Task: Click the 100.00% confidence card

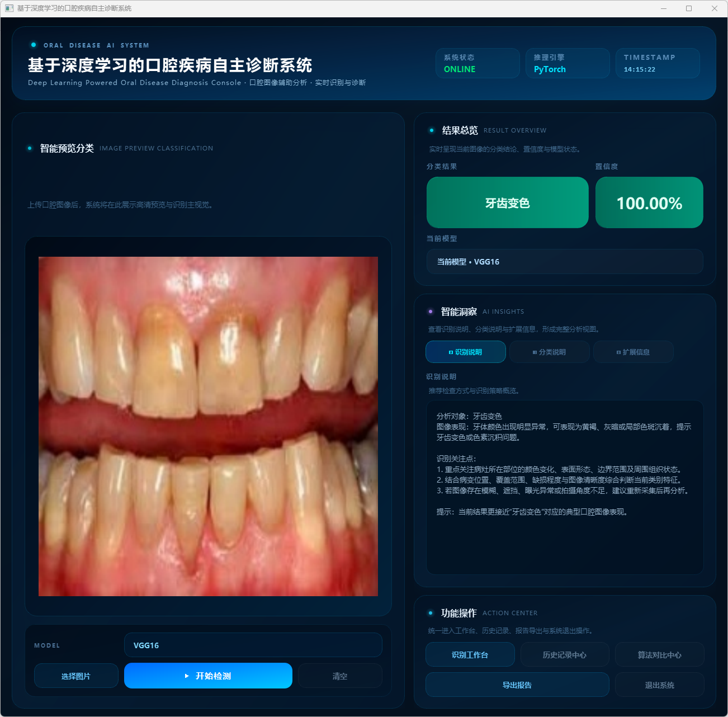Action: click(649, 202)
